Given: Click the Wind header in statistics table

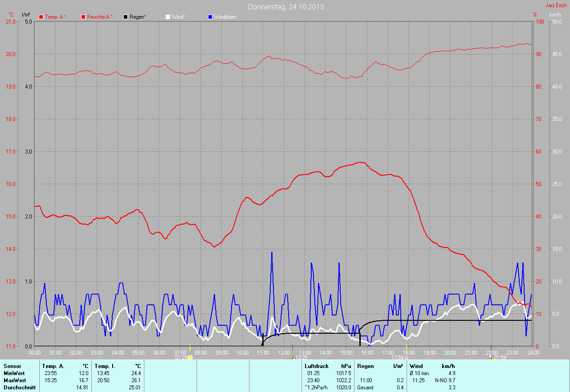Looking at the screenshot, I should 416,366.
